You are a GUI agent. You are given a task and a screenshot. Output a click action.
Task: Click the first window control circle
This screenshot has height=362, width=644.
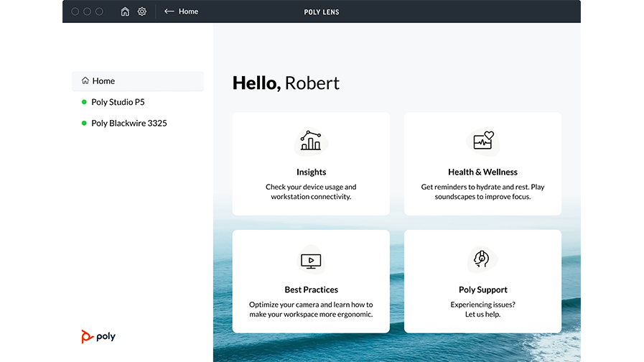tap(75, 11)
